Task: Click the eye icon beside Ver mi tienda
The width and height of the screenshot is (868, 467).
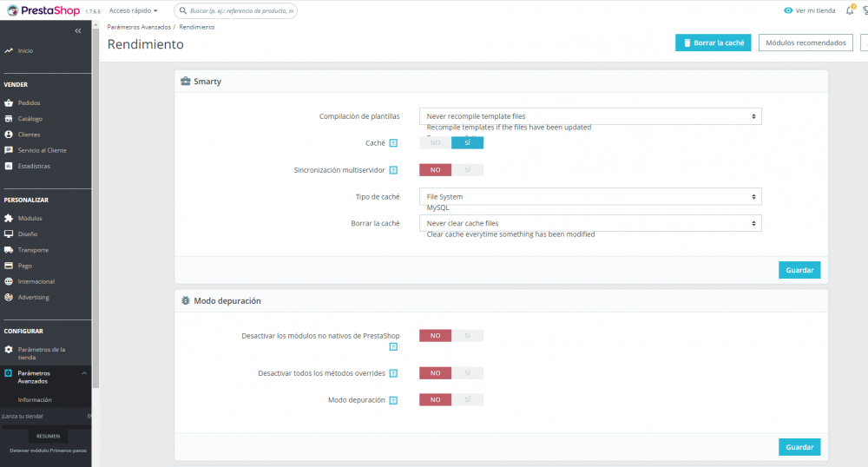Action: (788, 10)
